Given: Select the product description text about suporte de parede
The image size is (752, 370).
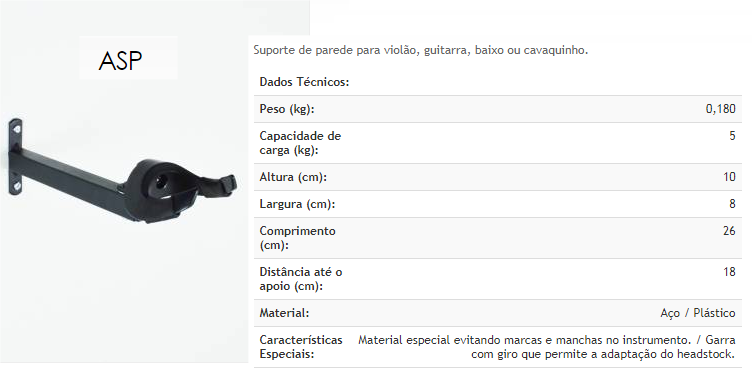Looking at the screenshot, I should [421, 50].
